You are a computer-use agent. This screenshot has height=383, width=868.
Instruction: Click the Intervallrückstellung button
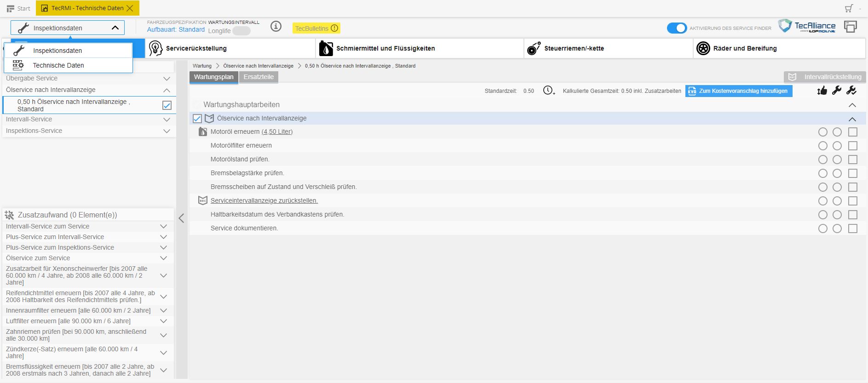pos(825,77)
